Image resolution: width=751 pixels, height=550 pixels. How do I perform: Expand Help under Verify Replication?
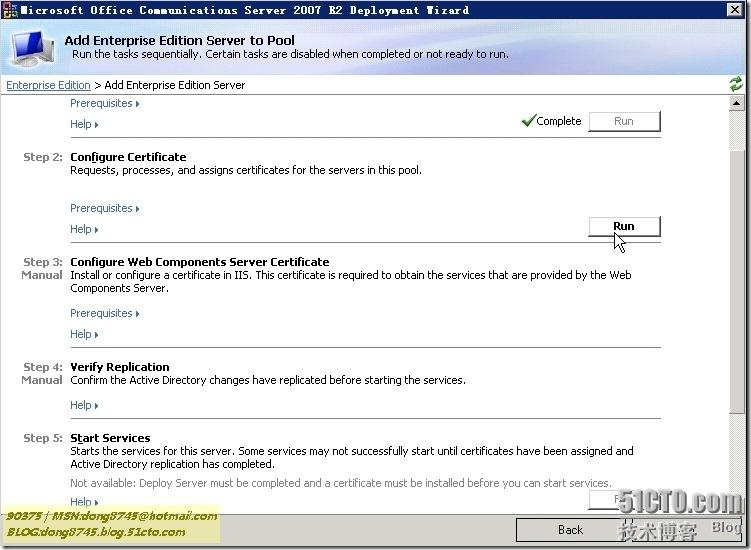coord(84,405)
